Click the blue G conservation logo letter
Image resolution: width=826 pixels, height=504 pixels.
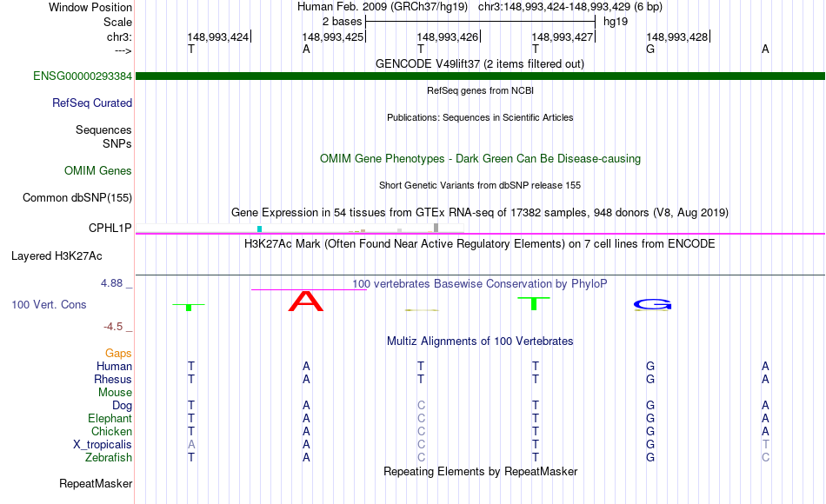[x=652, y=304]
